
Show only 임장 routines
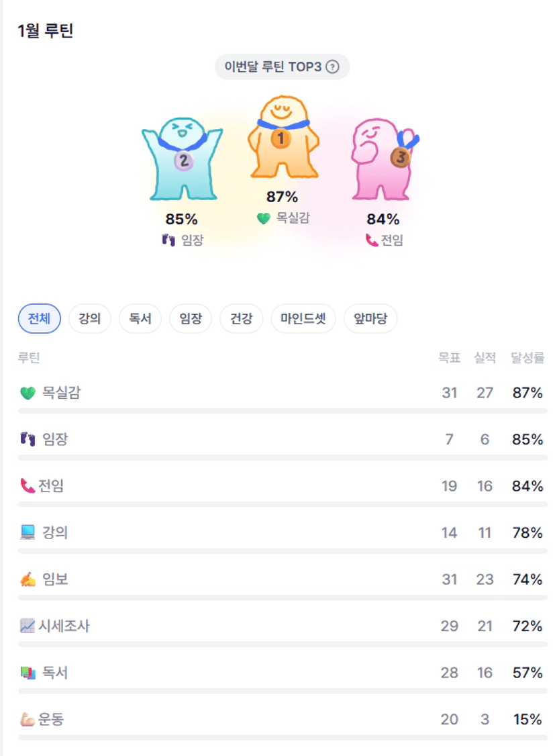point(191,319)
